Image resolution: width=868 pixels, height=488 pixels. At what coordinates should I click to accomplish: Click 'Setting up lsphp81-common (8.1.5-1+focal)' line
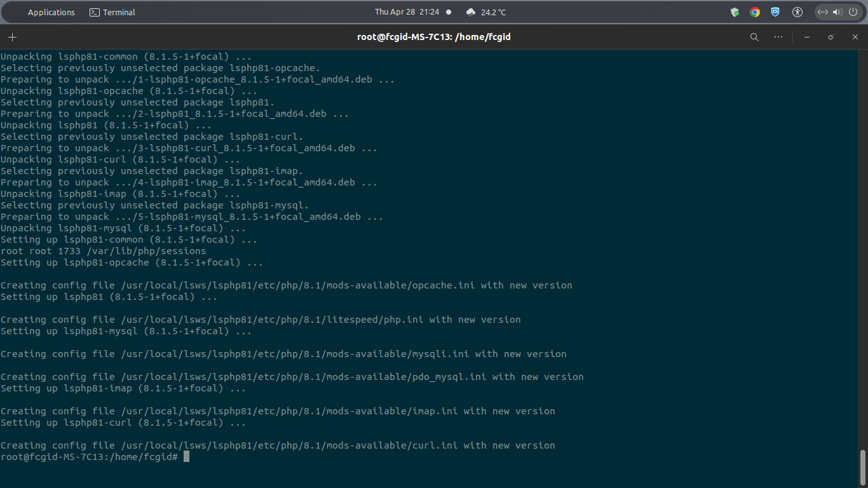click(129, 240)
